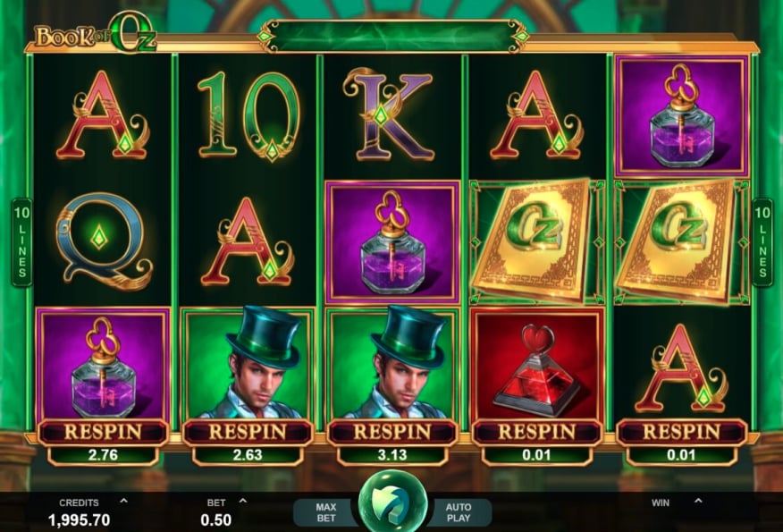Click the blue Q symbol on reel one

pos(104,241)
